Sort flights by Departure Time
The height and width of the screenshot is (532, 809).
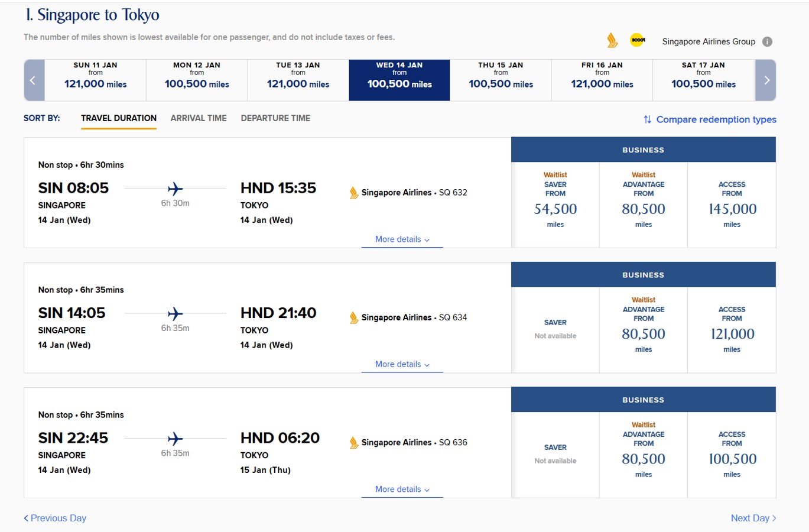tap(275, 118)
